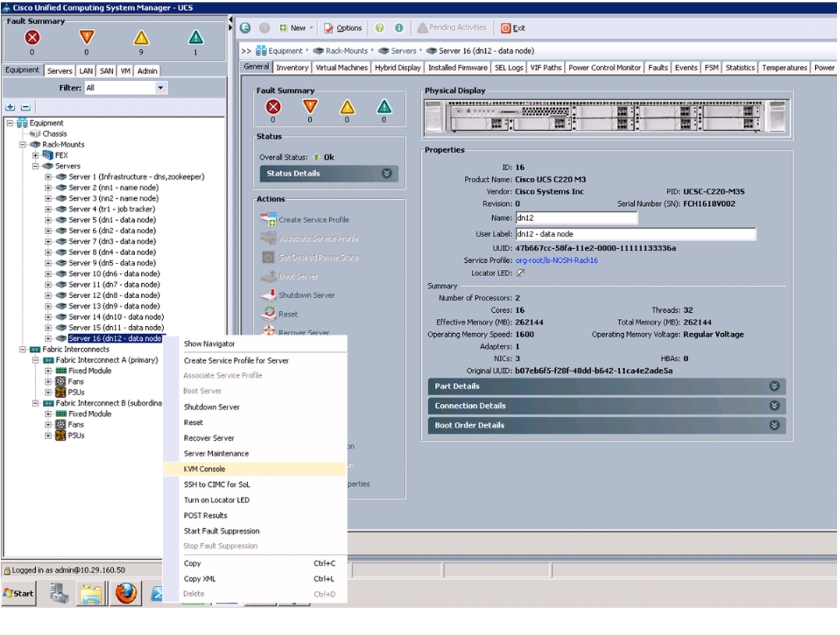This screenshot has height=635, width=840.
Task: Click the minor fault icon in server Fault Summary
Action: [x=347, y=107]
